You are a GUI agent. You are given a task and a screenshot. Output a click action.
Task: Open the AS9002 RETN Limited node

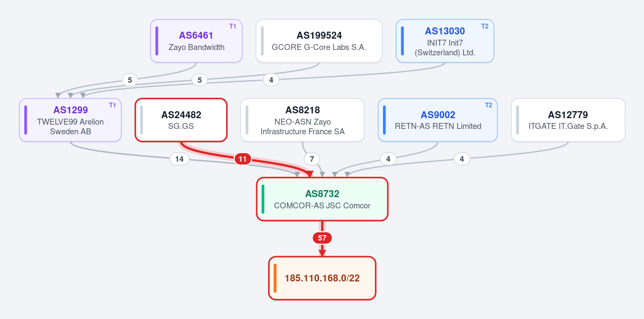438,120
